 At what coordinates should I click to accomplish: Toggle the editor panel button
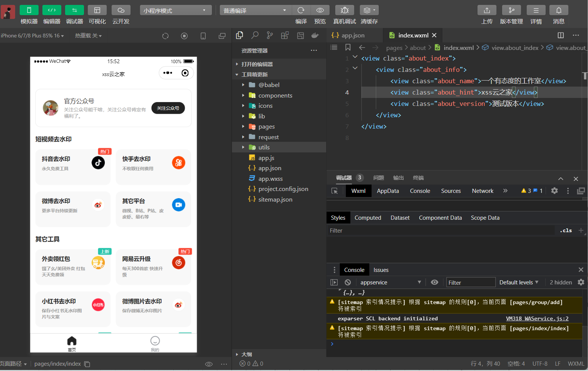coord(52,10)
